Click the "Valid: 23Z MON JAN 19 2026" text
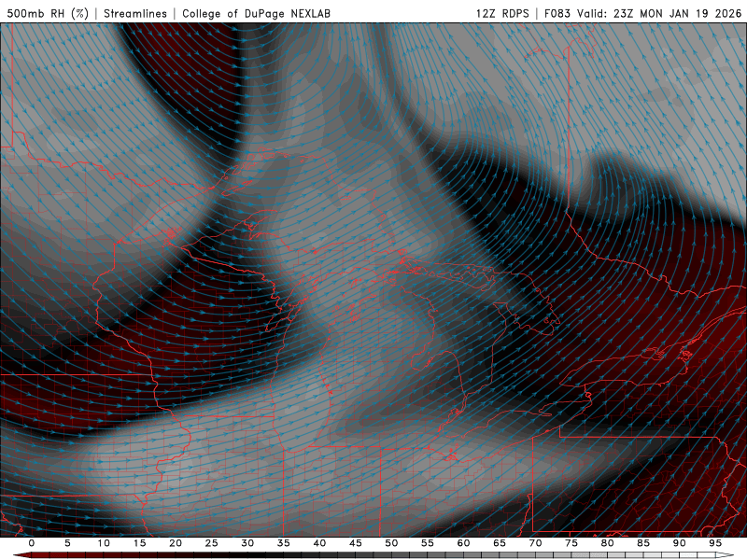The height and width of the screenshot is (560, 747). pyautogui.click(x=659, y=13)
